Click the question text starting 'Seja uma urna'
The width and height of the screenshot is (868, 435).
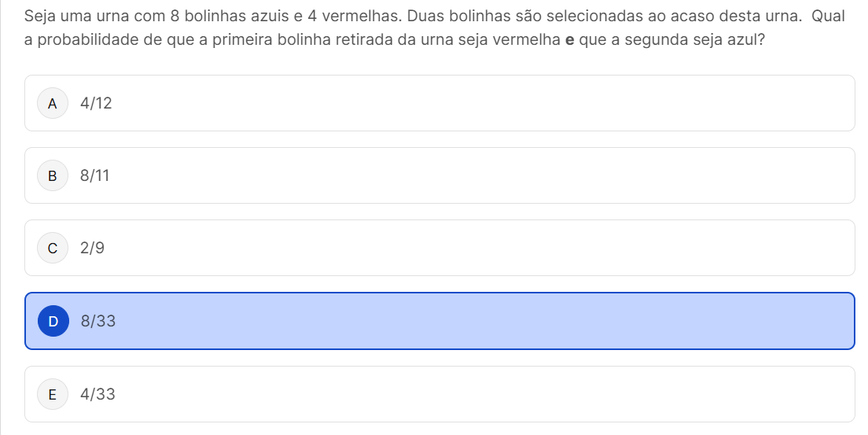coord(435,28)
